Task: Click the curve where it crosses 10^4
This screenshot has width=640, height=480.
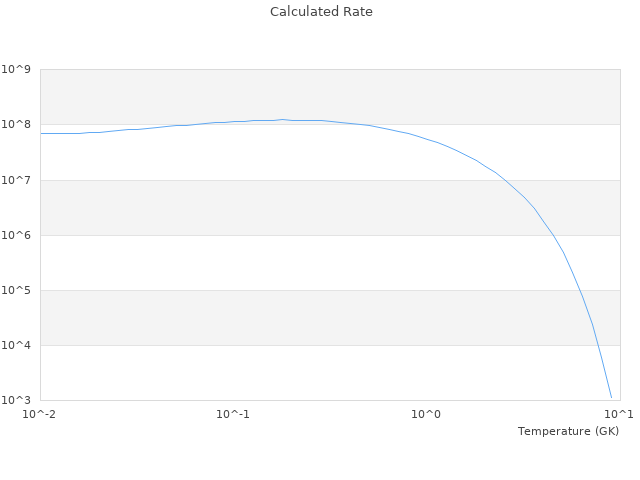Action: (598, 345)
